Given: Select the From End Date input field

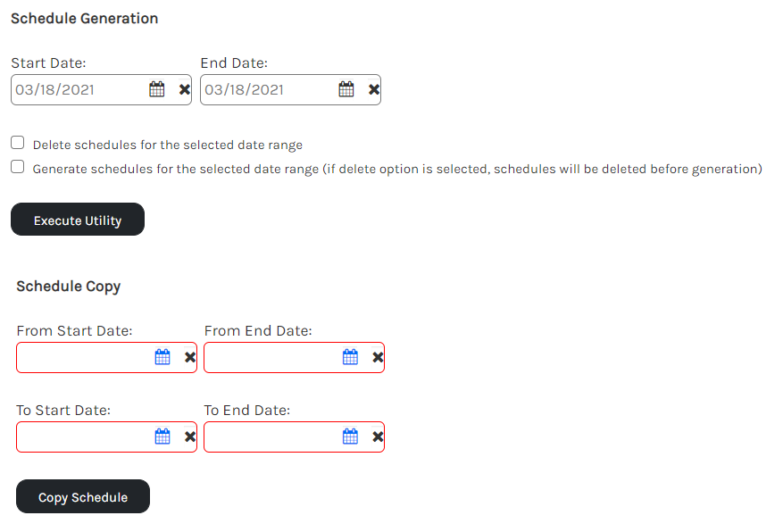Looking at the screenshot, I should coord(272,357).
